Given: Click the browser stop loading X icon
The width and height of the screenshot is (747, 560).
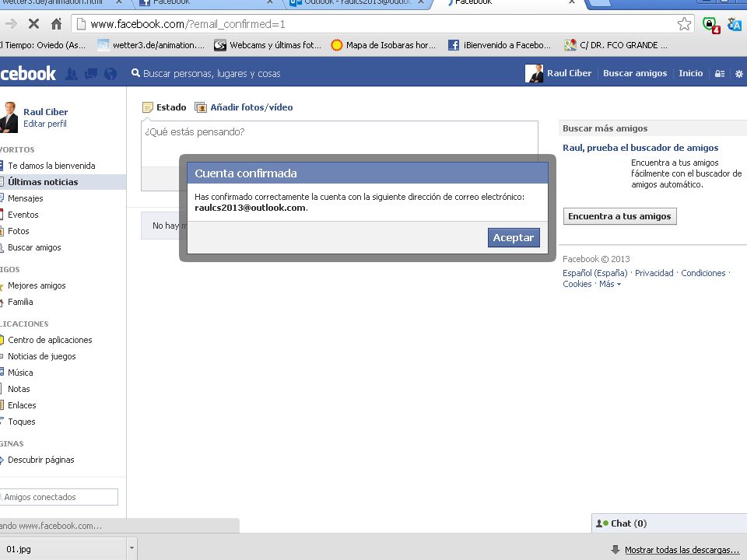Looking at the screenshot, I should 33,24.
